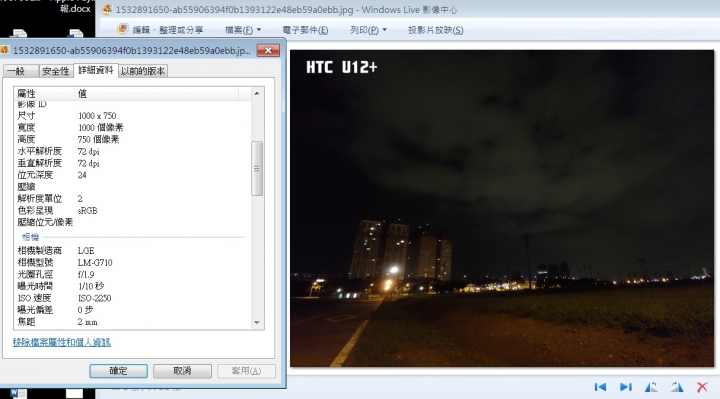
Task: Select the 光圈孔徑 f/1.9 row
Action: [133, 275]
